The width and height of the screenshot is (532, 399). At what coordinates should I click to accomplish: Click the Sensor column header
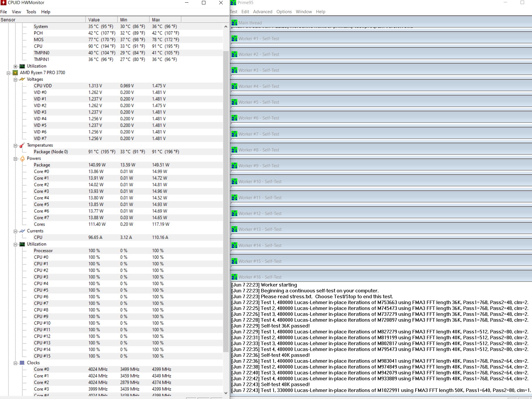43,20
